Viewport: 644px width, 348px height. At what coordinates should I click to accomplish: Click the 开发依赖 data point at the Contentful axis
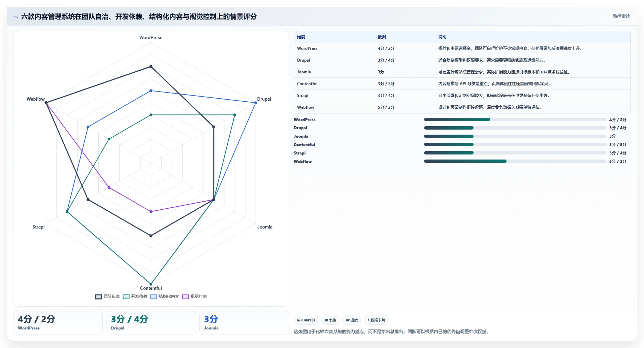[x=151, y=284]
